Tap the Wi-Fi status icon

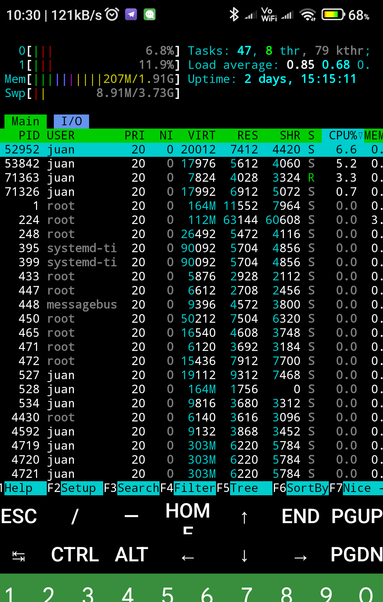[308, 15]
